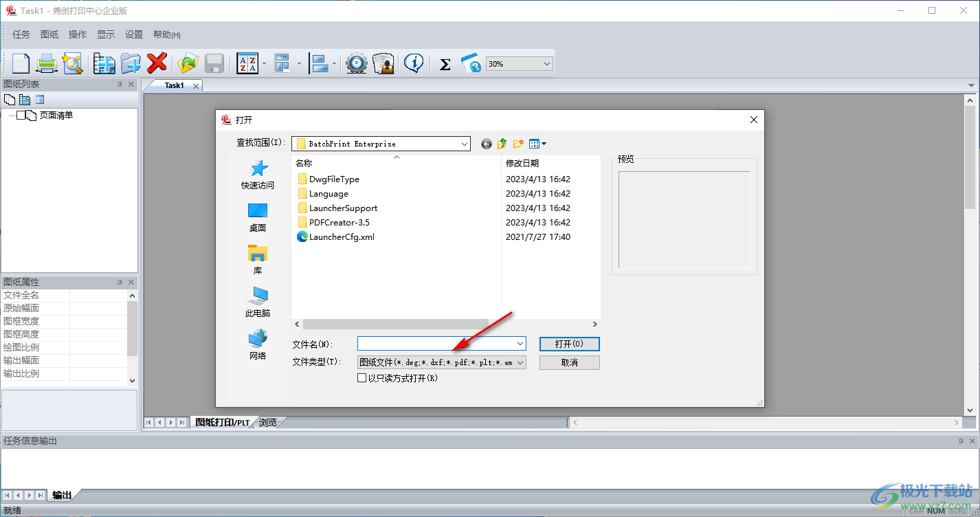Click the new task blank page icon
Screen dimensions: 980x517
(x=21, y=63)
